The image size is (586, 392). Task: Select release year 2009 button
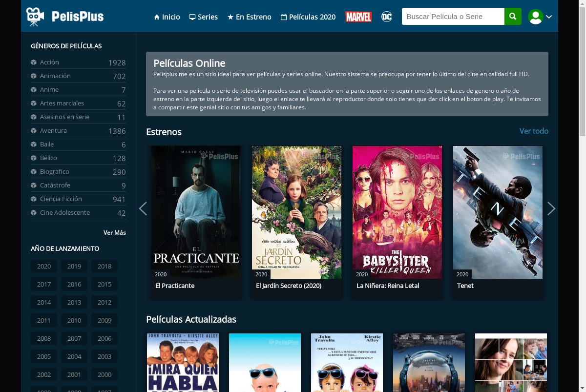click(105, 320)
